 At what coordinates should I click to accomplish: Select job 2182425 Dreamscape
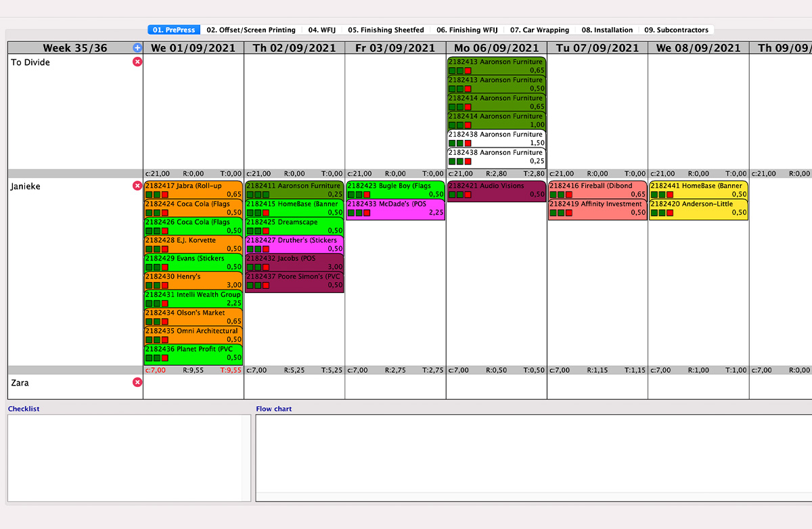[x=294, y=226]
